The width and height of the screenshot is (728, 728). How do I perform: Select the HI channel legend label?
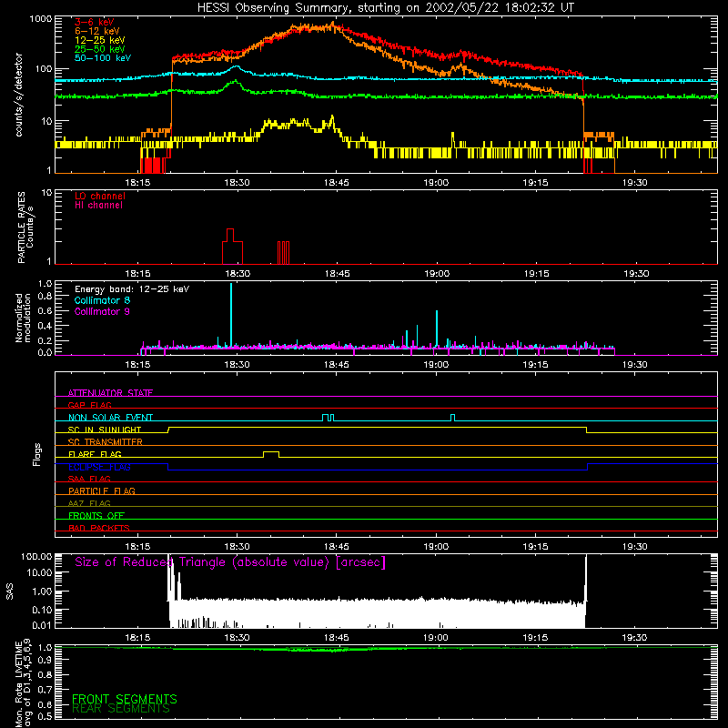point(98,206)
